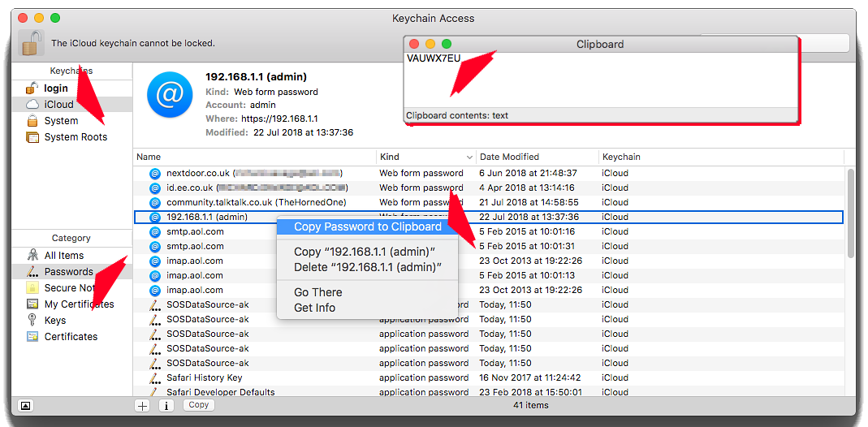The height and width of the screenshot is (427, 868).
Task: Sort by the Kind column header arrow
Action: pyautogui.click(x=469, y=157)
